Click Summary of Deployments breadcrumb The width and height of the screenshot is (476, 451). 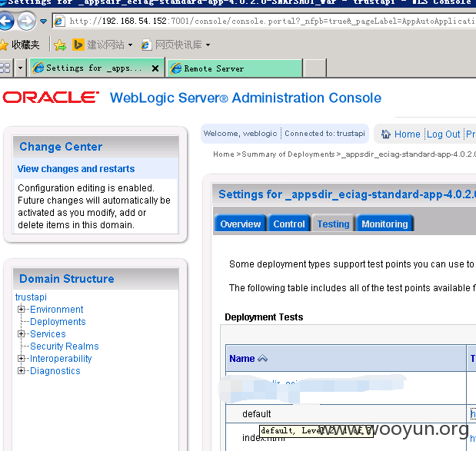pos(288,154)
